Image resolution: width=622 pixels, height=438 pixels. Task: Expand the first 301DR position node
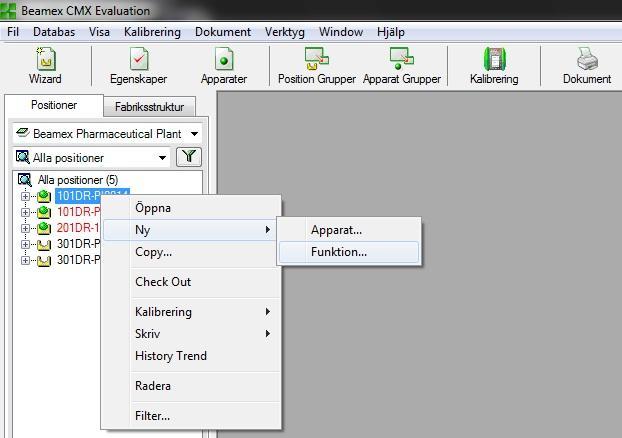click(x=25, y=244)
